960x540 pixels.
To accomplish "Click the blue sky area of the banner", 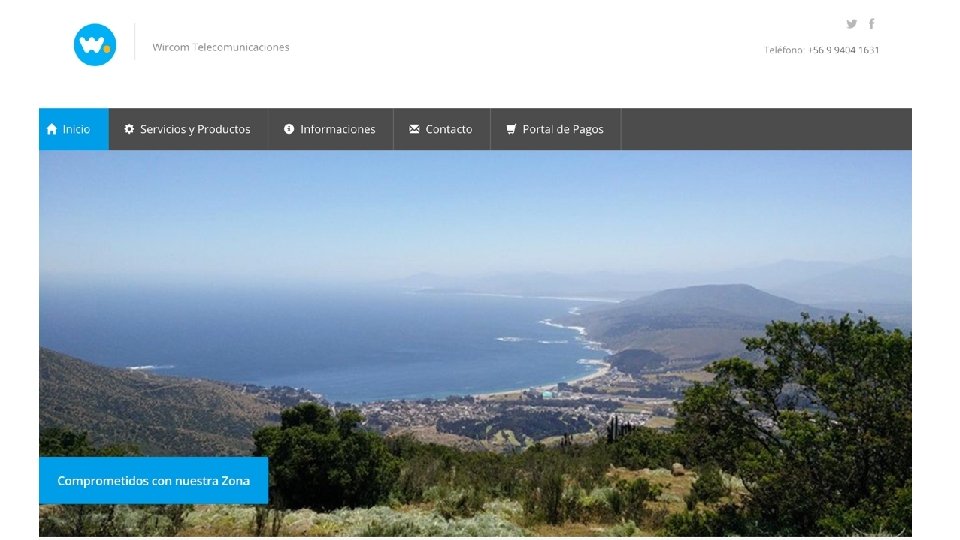I will (x=475, y=208).
